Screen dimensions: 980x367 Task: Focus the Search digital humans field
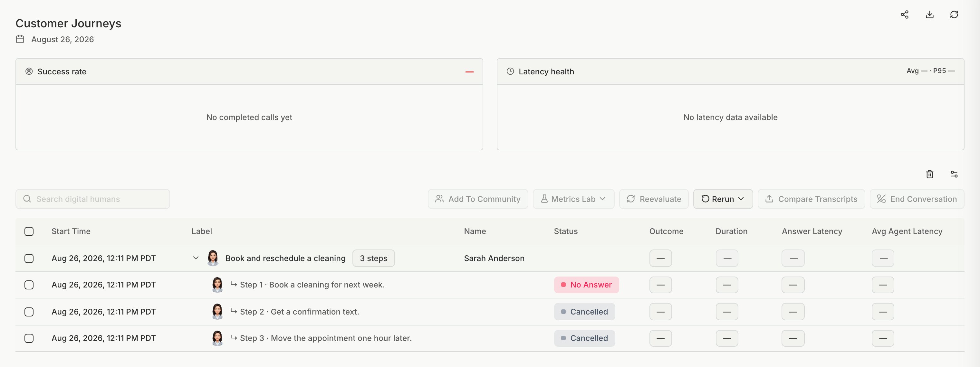coord(93,199)
